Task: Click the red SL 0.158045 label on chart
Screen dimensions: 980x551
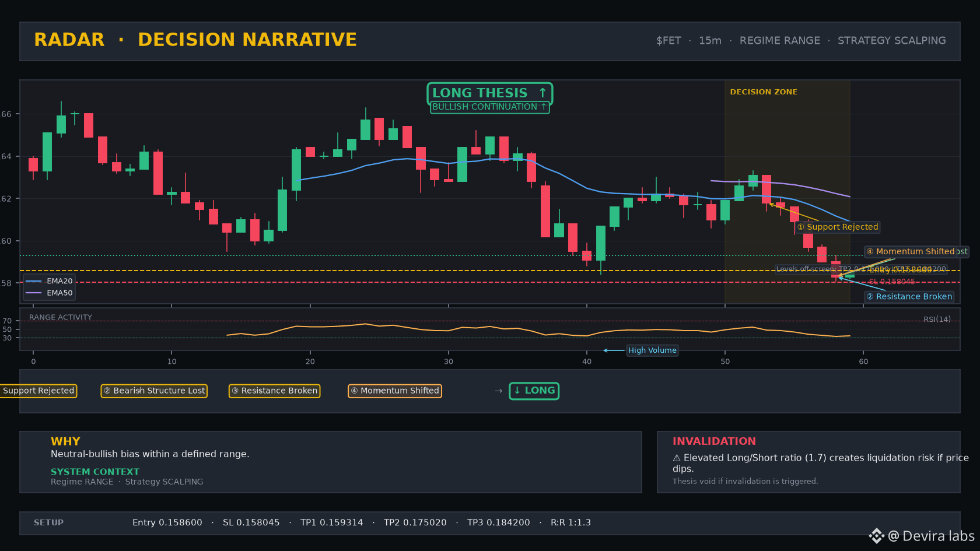Action: tap(891, 282)
